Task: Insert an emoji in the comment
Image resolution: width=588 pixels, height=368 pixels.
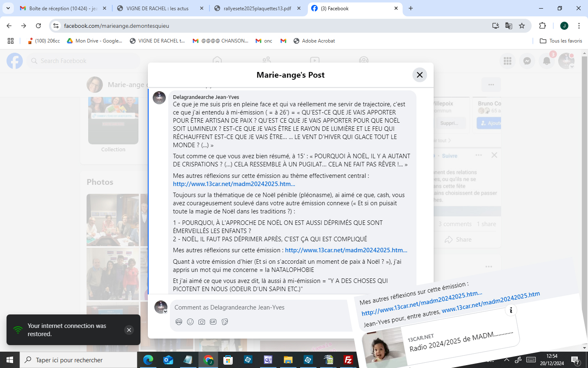Action: [x=190, y=322]
